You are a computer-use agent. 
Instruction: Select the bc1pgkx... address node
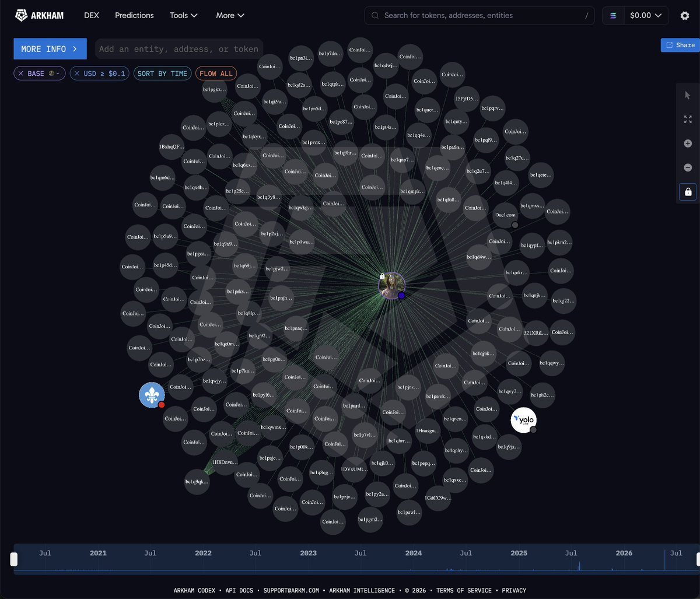[x=215, y=89]
